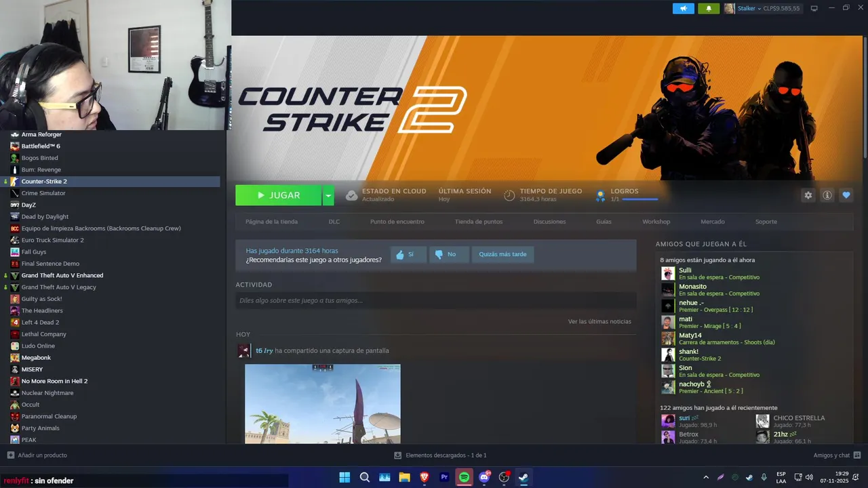
Task: Expand the Stalker account dropdown
Action: click(x=759, y=8)
